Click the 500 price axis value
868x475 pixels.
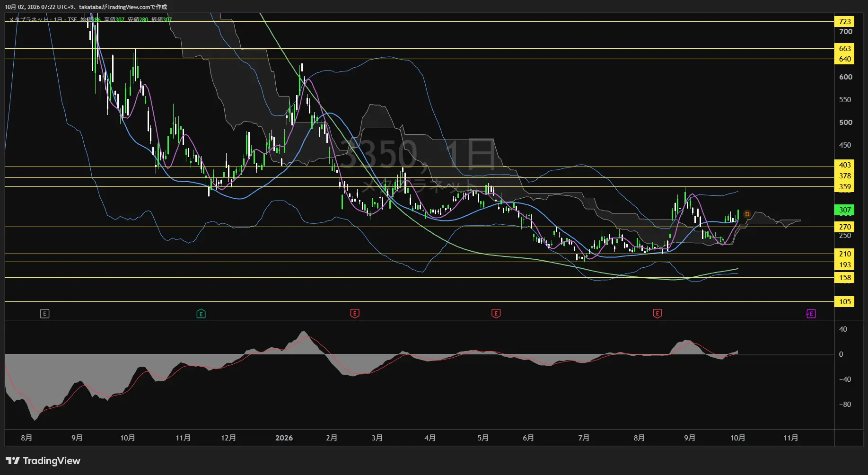[845, 123]
